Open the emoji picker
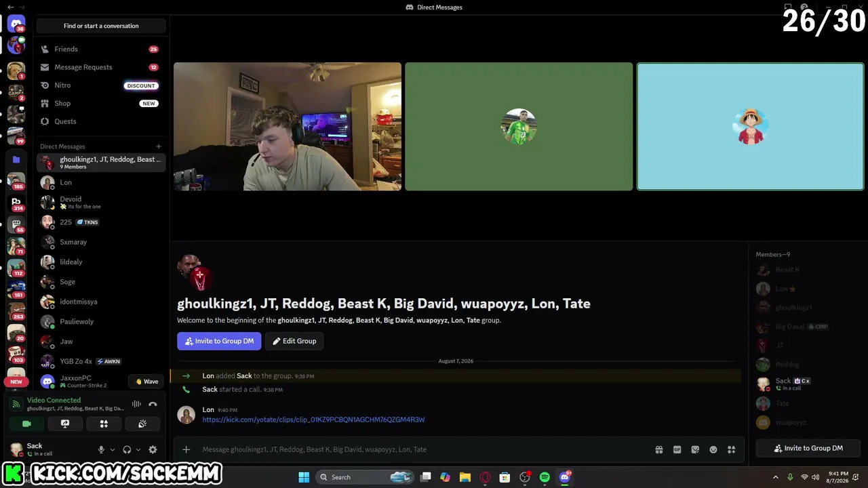868x488 pixels. pyautogui.click(x=713, y=449)
